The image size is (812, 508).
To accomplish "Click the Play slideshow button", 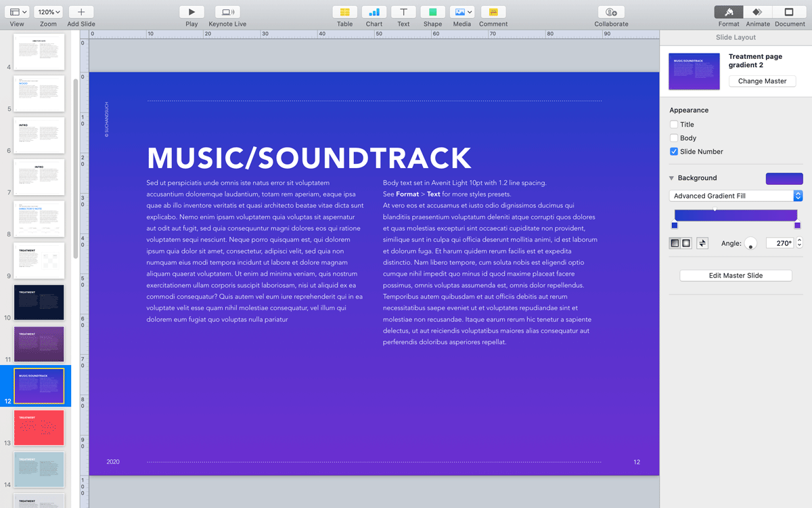I will [191, 12].
